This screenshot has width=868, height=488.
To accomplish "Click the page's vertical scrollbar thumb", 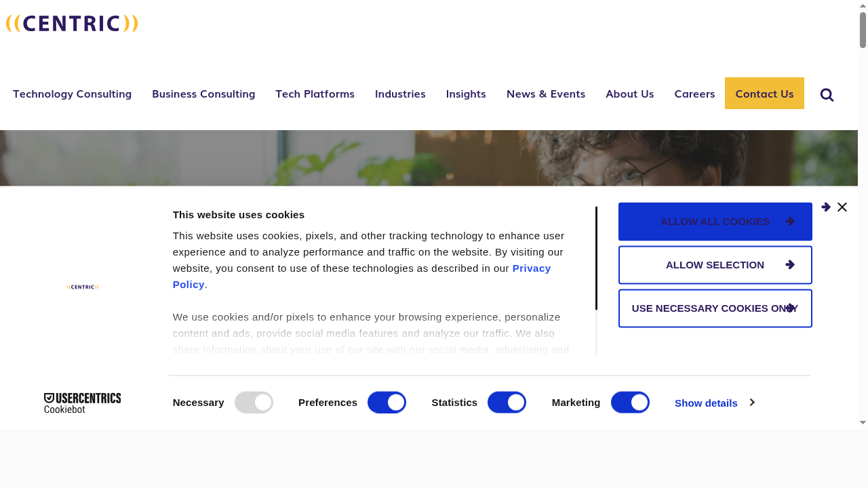I will coord(863,30).
